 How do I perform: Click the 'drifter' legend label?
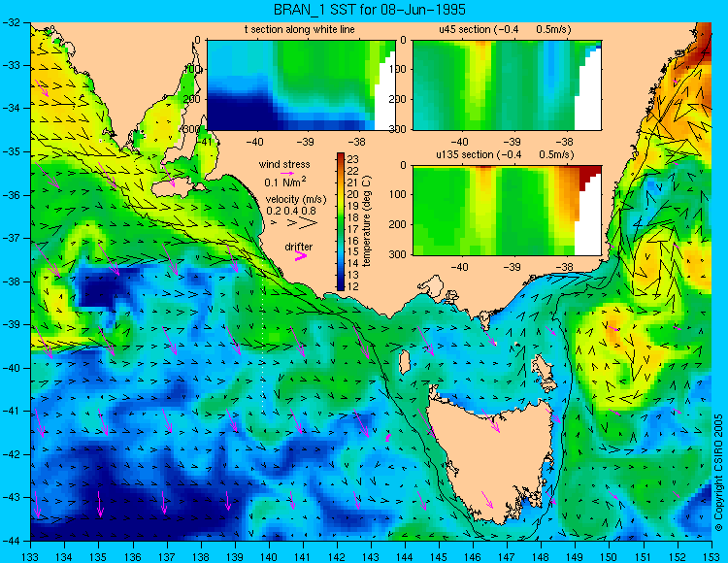click(x=299, y=247)
